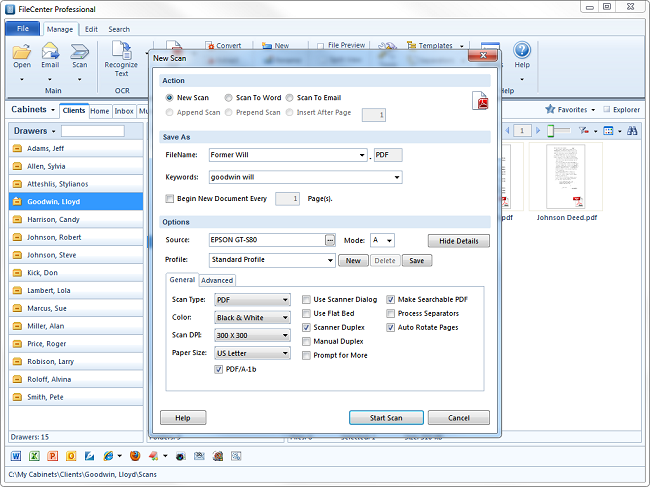The image size is (650, 487).
Task: Click the Recognize Text OCR icon
Action: [121, 51]
